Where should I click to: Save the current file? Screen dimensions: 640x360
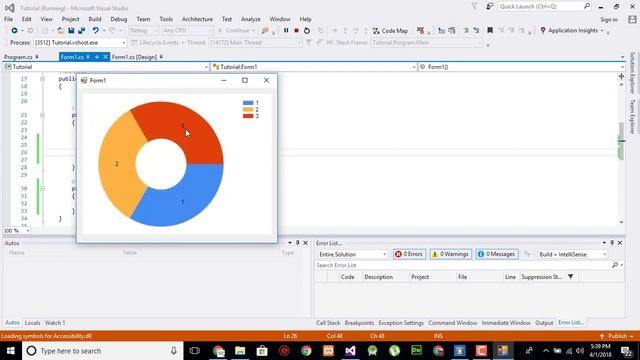coord(71,31)
